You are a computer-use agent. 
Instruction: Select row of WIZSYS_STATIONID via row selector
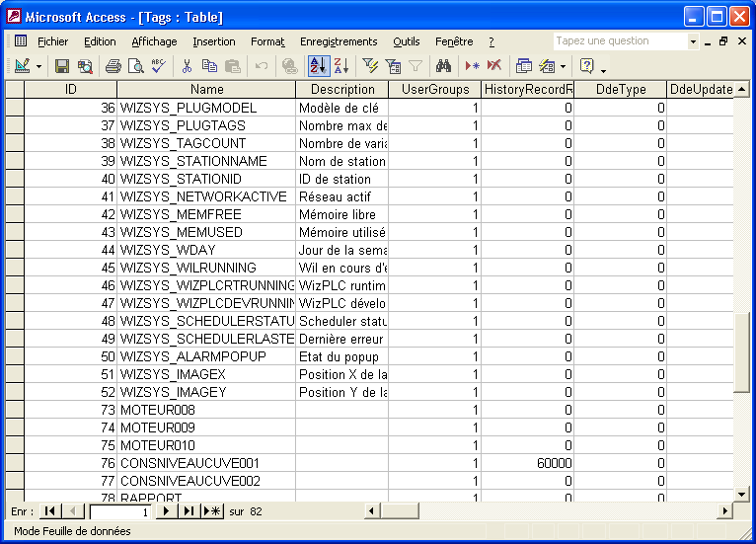tap(14, 179)
